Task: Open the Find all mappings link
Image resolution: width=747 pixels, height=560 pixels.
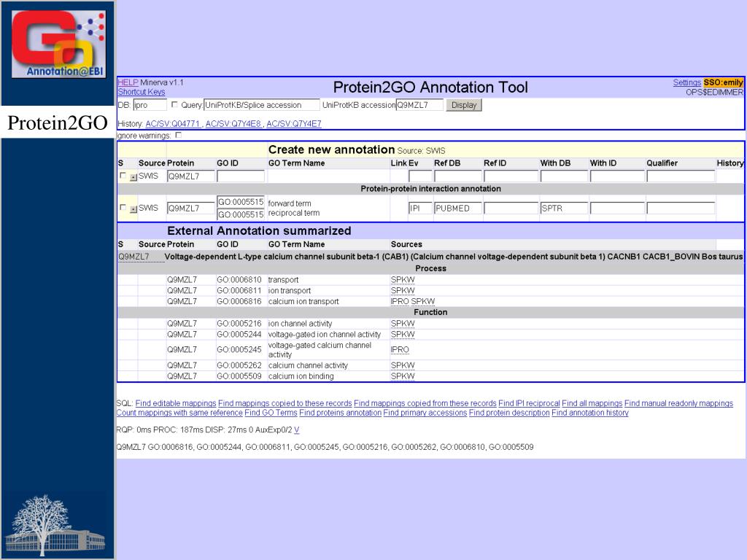Action: [x=592, y=403]
